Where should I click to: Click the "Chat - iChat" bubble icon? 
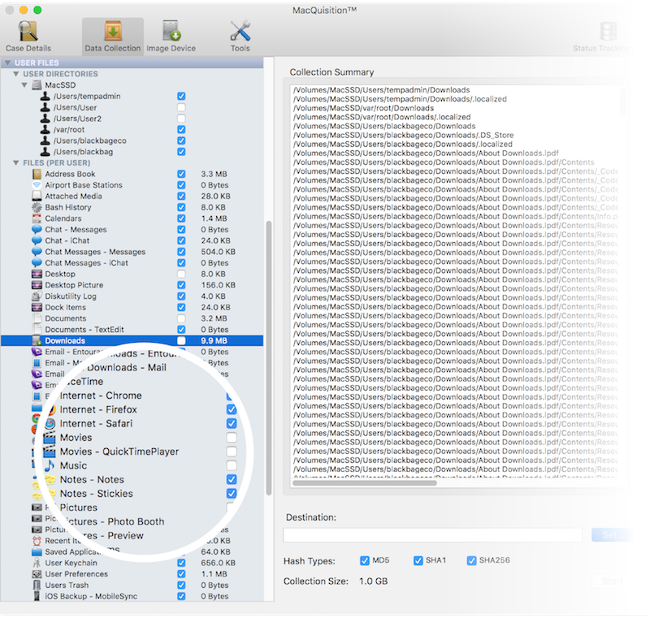click(37, 240)
